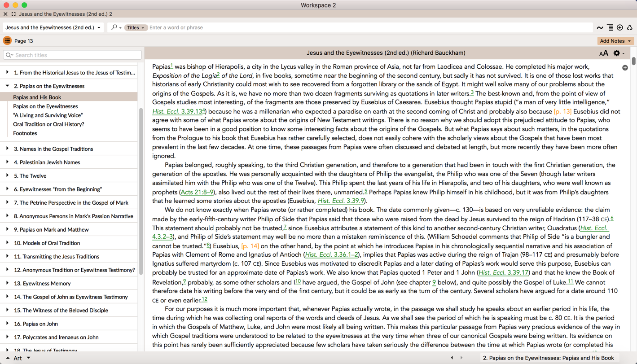Click the recycle icon in toolbar
Image resolution: width=637 pixels, height=364 pixels.
click(x=630, y=28)
